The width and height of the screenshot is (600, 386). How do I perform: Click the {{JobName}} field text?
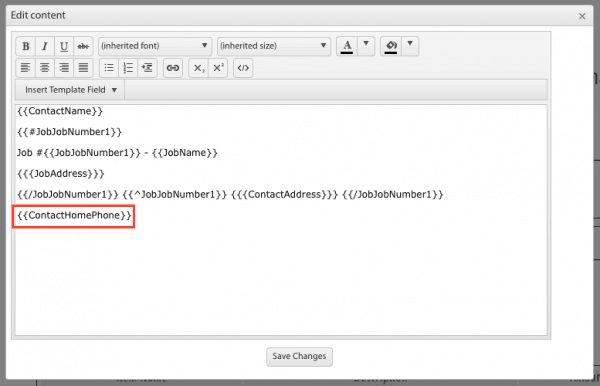tap(185, 153)
